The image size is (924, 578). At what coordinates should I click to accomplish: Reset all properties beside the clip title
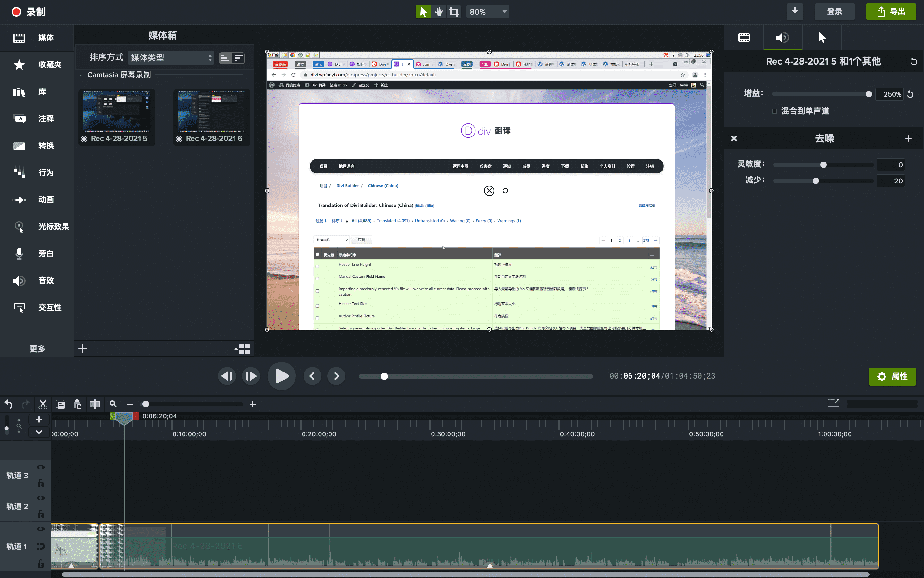coord(914,62)
